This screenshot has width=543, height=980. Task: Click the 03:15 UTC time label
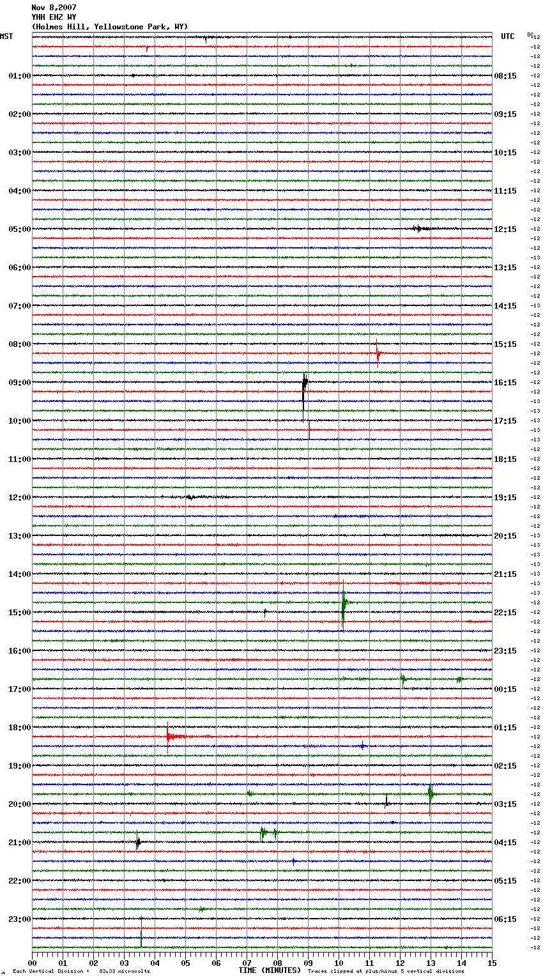point(505,804)
